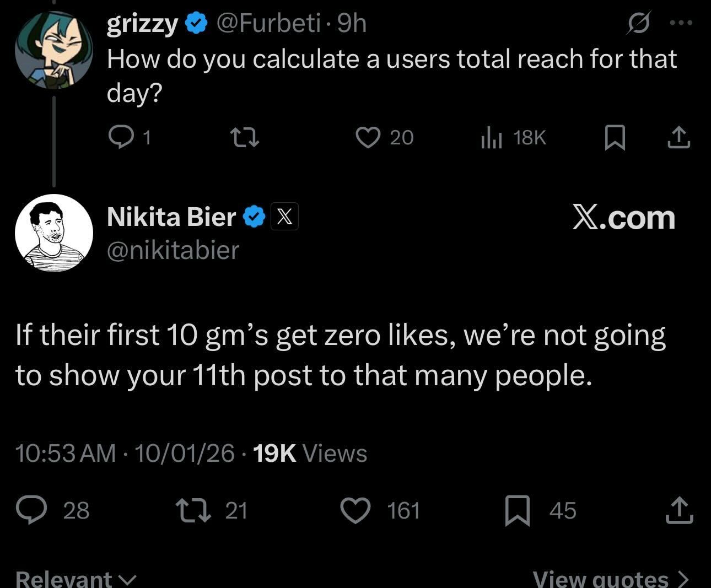The width and height of the screenshot is (711, 588).
Task: Open grizzy's profile avatar
Action: click(x=53, y=50)
